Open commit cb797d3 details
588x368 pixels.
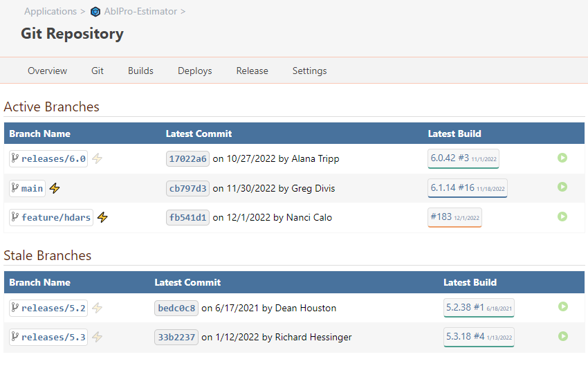(187, 188)
